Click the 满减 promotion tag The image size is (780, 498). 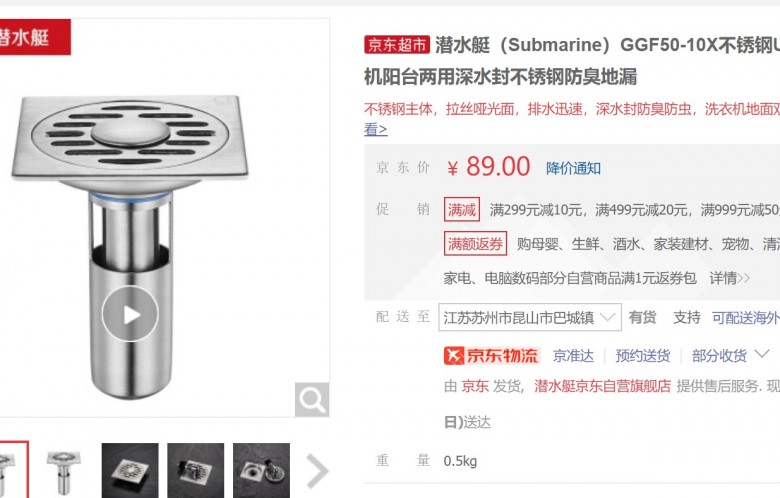point(462,209)
